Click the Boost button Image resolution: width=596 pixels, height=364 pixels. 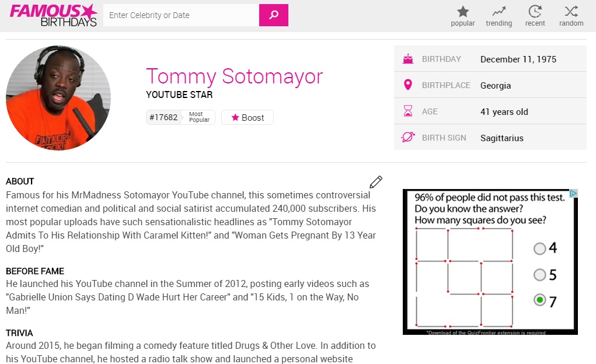[x=248, y=117]
